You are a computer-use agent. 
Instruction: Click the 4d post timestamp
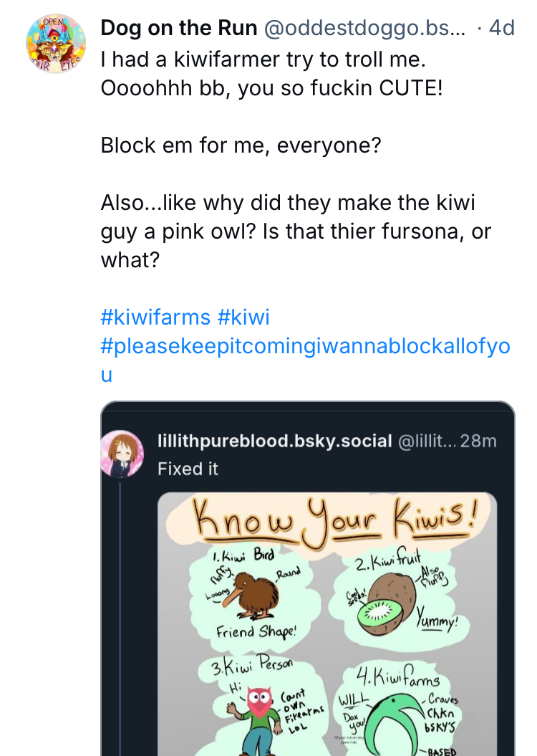click(x=501, y=28)
